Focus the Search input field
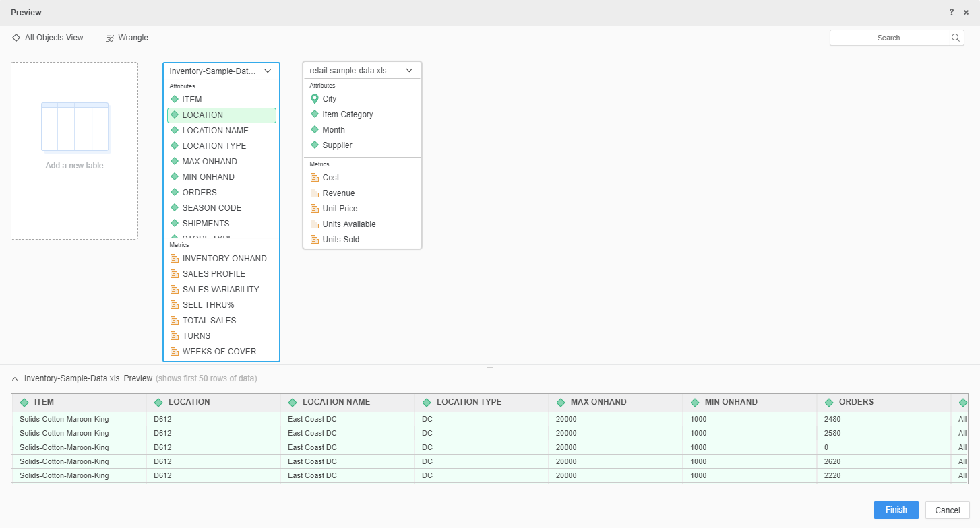Screen dimensions: 980x528 890,38
